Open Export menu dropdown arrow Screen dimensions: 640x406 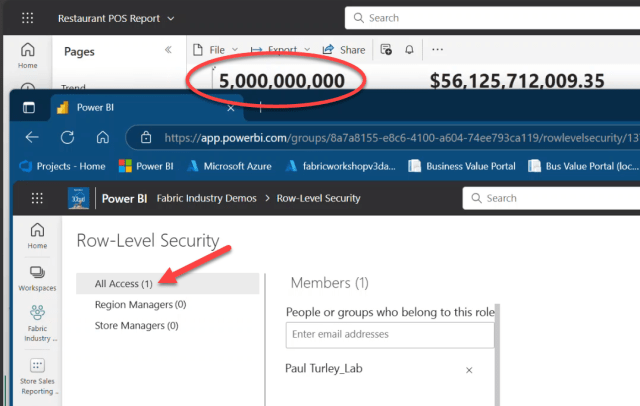[x=307, y=50]
